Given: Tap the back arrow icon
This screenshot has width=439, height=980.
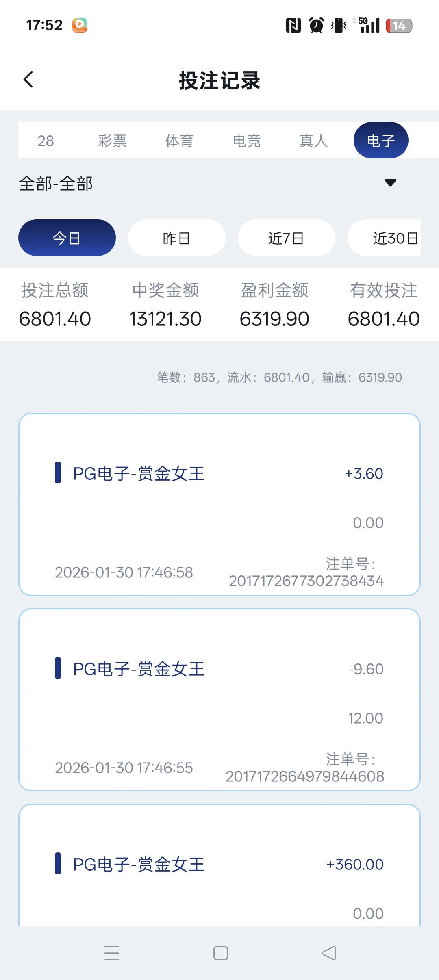Looking at the screenshot, I should (x=28, y=80).
